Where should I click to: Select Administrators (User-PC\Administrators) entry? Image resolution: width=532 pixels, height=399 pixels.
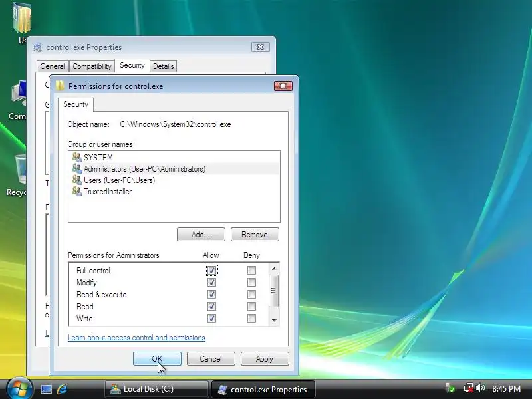[x=174, y=169]
